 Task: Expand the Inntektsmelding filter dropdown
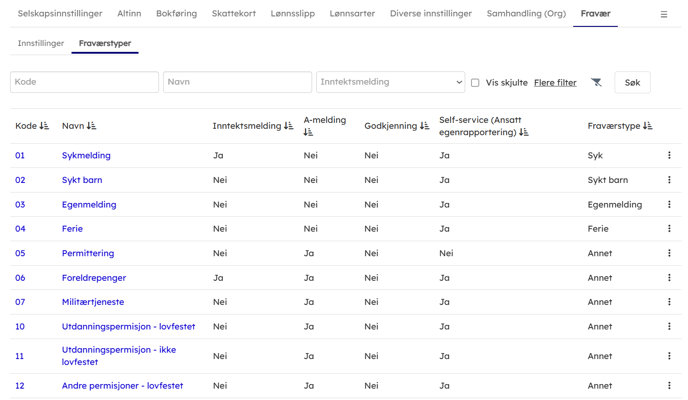coord(390,83)
